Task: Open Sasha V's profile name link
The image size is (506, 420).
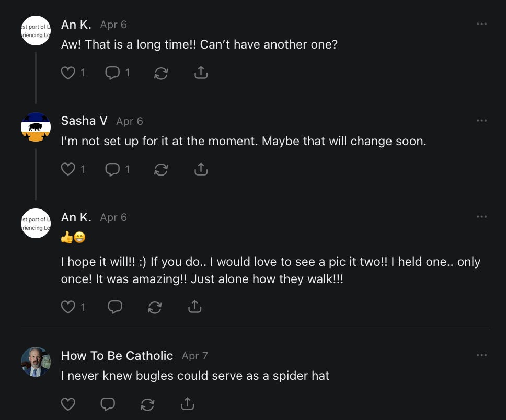Action: click(84, 121)
